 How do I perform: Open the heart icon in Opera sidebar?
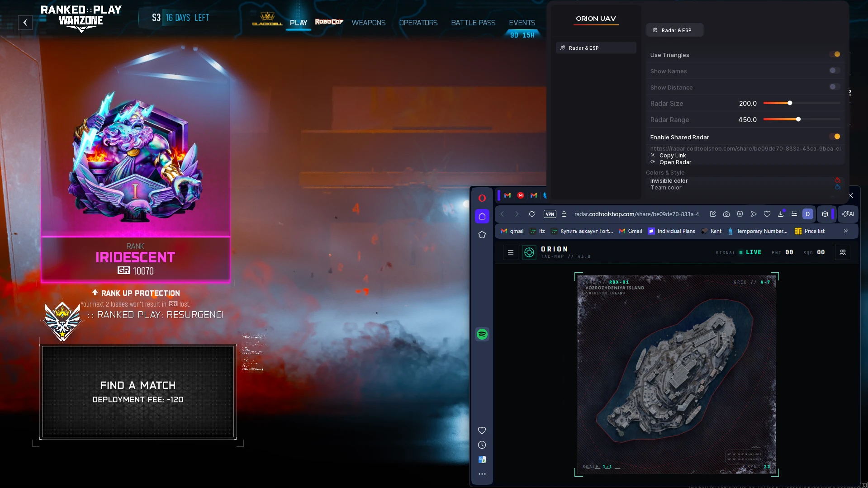coord(482,430)
